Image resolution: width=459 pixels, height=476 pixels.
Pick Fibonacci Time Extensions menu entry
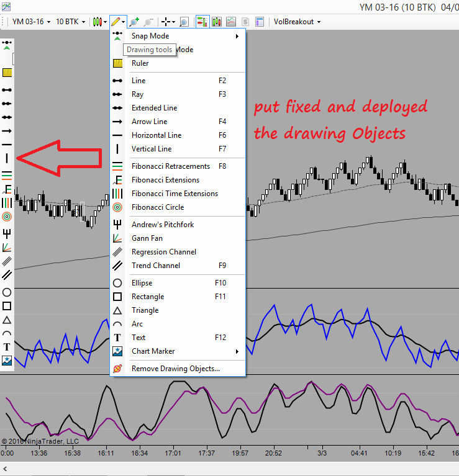[178, 194]
